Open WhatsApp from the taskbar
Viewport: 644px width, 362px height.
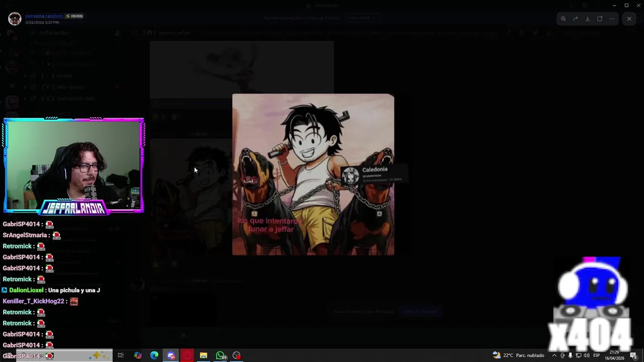coord(220,355)
